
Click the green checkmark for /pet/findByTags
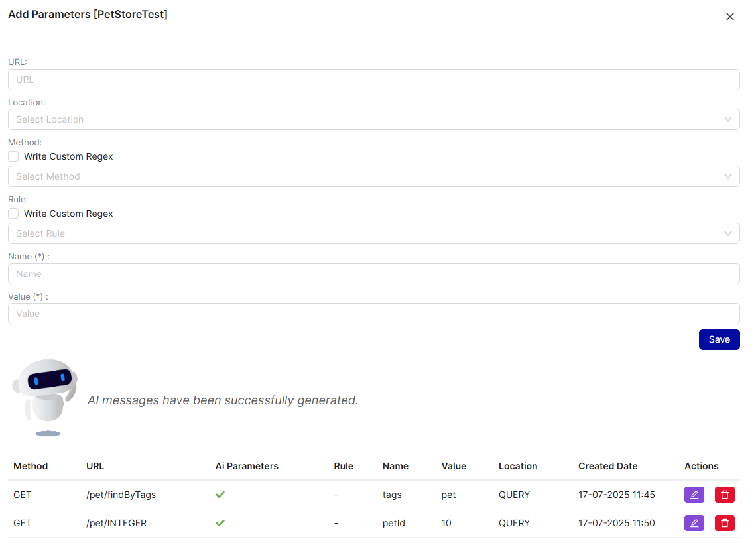point(220,495)
